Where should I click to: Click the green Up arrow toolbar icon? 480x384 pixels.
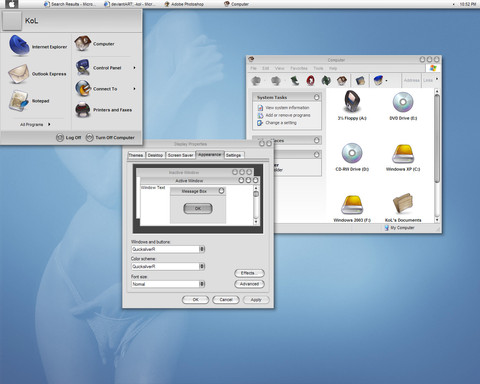pos(294,80)
